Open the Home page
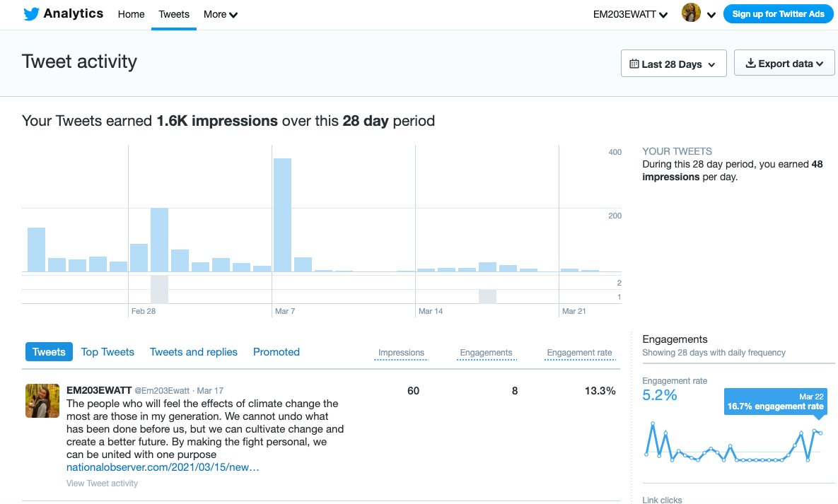 click(131, 14)
